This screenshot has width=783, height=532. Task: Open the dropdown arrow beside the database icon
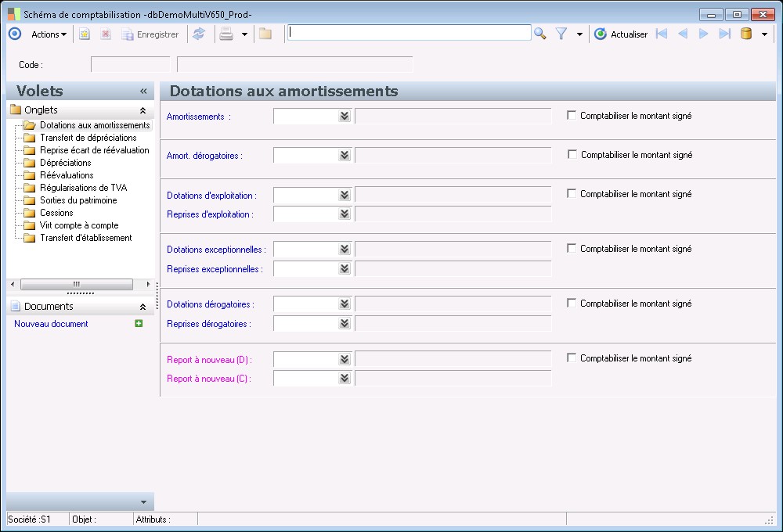pos(764,34)
